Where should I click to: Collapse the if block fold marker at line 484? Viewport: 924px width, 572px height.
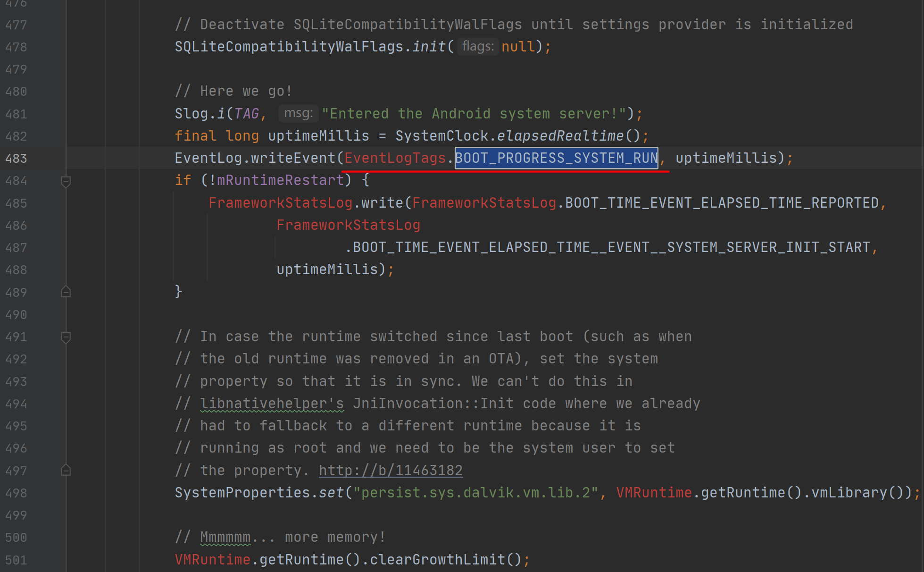[66, 181]
